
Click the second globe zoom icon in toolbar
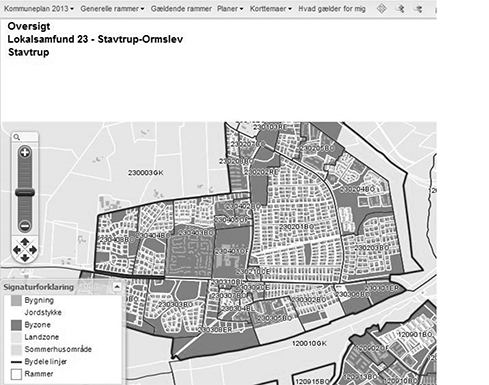pyautogui.click(x=418, y=8)
